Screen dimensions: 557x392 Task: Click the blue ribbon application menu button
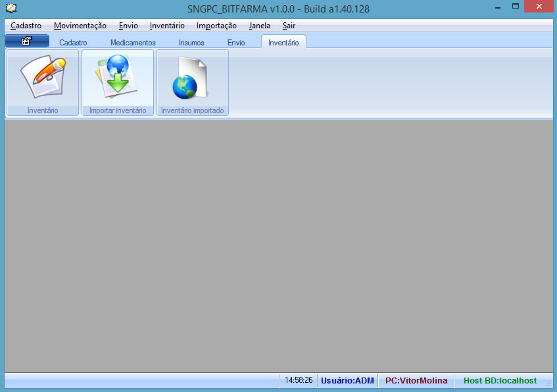tap(27, 41)
